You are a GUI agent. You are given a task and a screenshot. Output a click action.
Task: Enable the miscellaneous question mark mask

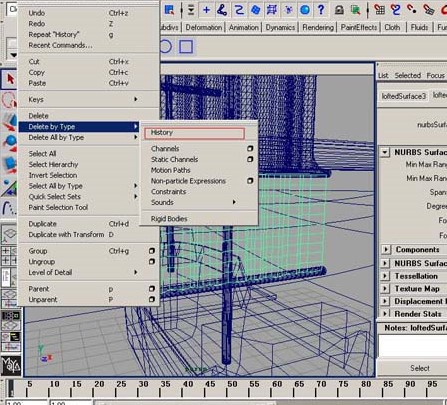click(x=321, y=10)
